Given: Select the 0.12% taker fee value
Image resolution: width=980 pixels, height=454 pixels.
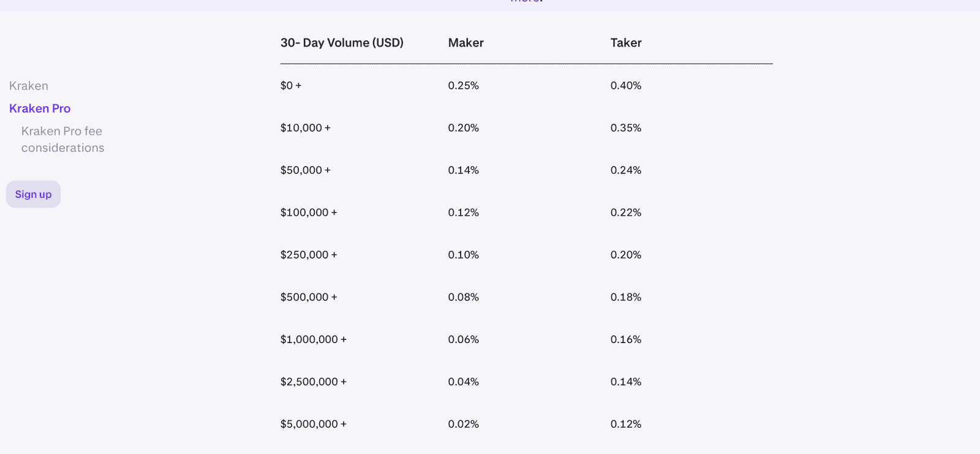Looking at the screenshot, I should point(626,424).
